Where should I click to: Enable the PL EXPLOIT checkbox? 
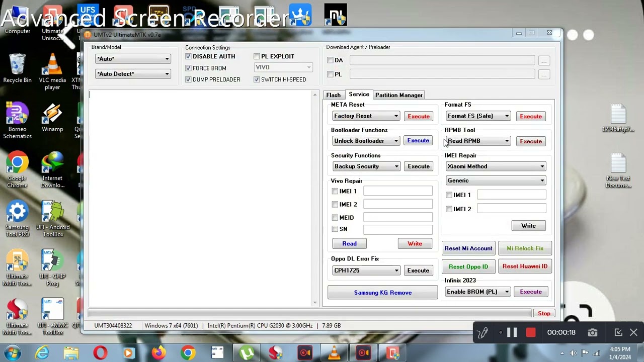[x=257, y=56]
